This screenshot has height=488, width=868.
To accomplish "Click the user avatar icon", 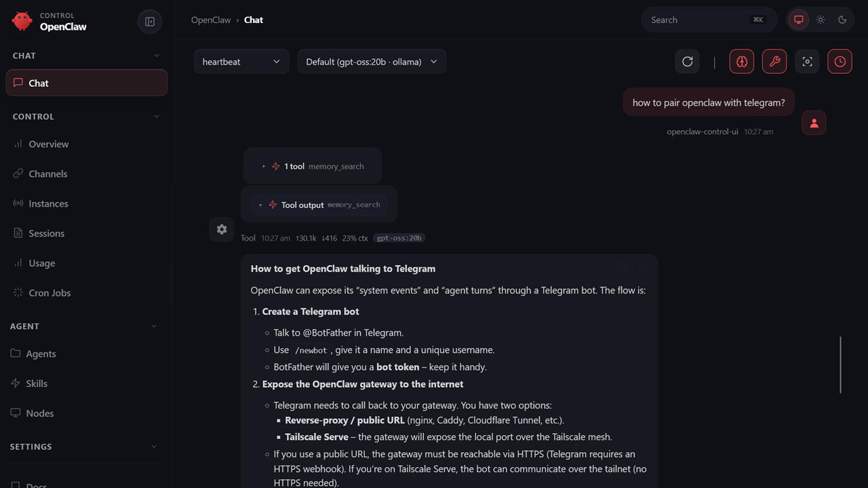I will [x=814, y=123].
